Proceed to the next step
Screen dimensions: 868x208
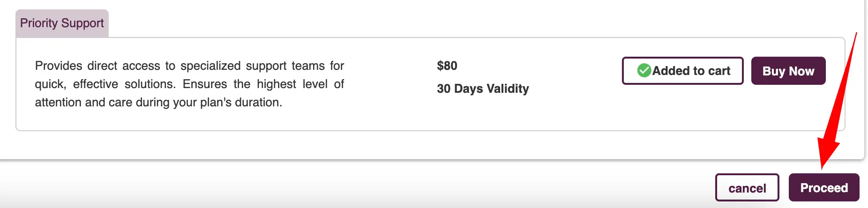[x=824, y=188]
